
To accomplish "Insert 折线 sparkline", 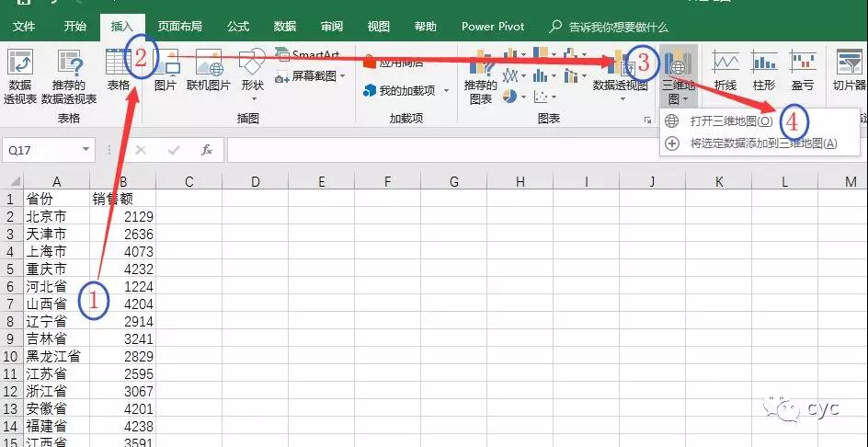I will tap(725, 71).
